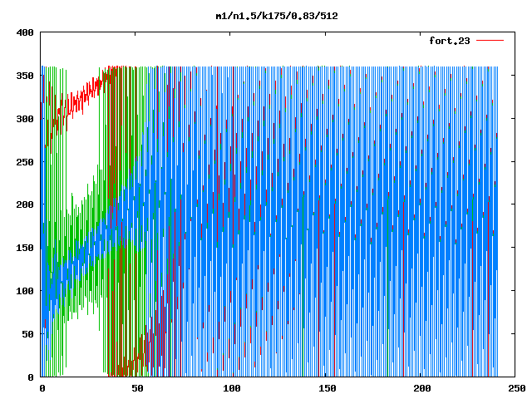Click the x-axis label 200

click(x=421, y=388)
